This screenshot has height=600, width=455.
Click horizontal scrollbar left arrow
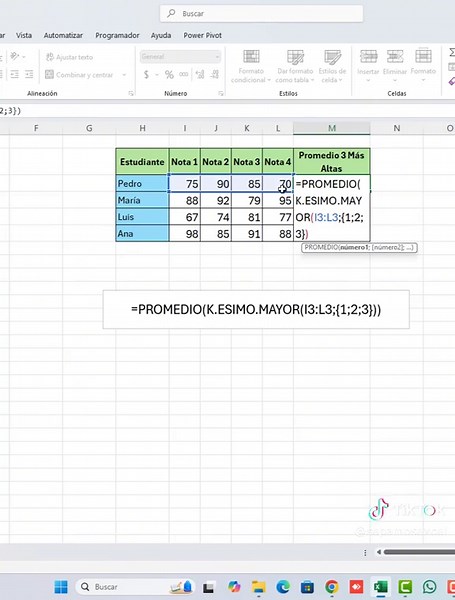point(378,552)
